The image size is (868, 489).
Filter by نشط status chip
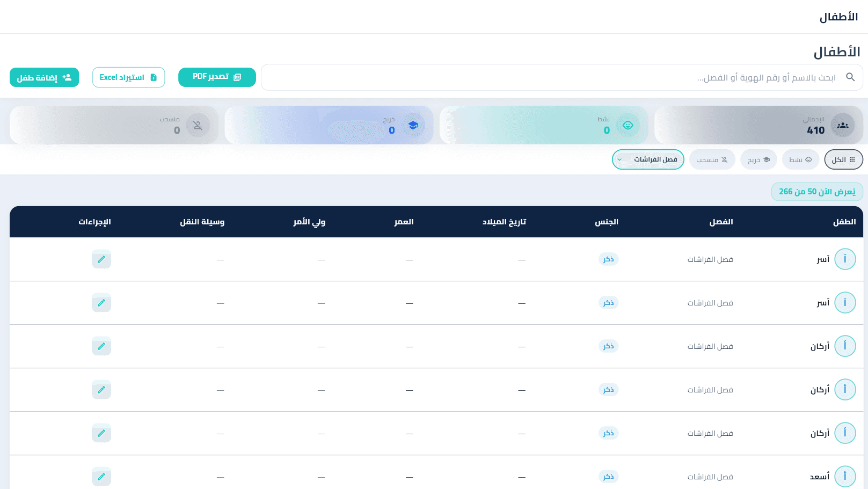(x=800, y=159)
